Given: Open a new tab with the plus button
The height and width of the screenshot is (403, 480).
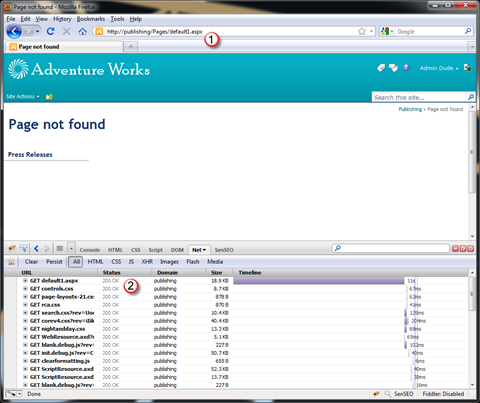Looking at the screenshot, I should [131, 47].
